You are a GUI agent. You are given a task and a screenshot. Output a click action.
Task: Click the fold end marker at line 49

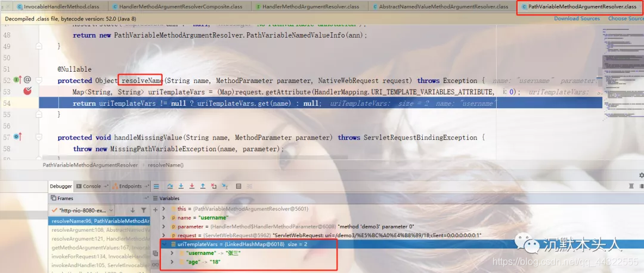click(x=39, y=47)
